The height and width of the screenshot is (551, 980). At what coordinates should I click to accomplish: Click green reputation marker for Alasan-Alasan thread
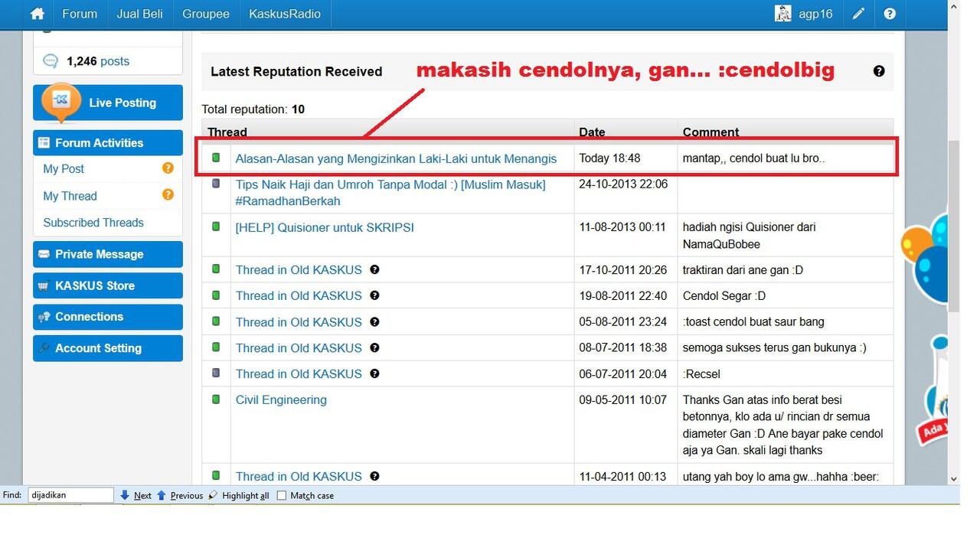coord(216,158)
